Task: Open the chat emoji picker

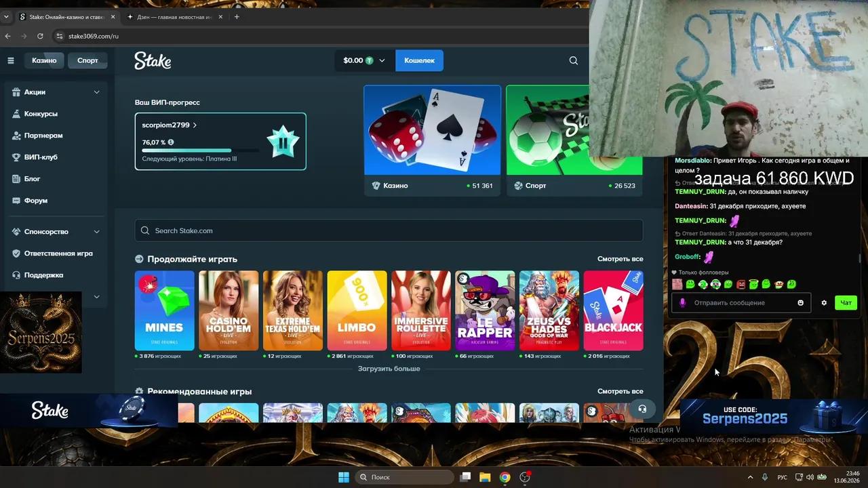Action: click(x=800, y=303)
